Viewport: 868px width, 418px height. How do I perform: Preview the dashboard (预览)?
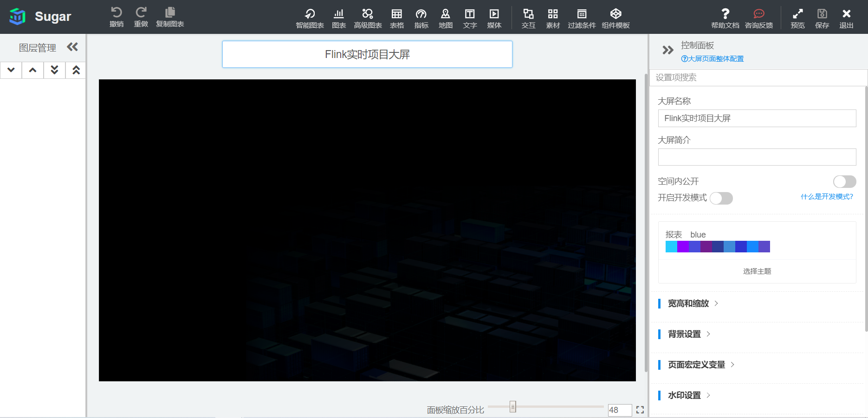[797, 19]
